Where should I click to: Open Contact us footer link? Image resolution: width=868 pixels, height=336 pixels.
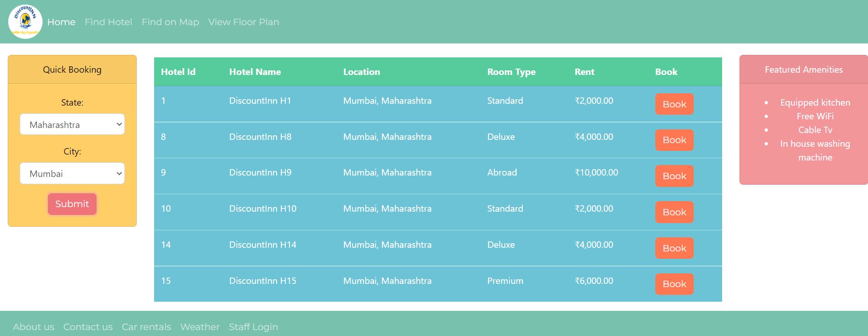(x=88, y=327)
